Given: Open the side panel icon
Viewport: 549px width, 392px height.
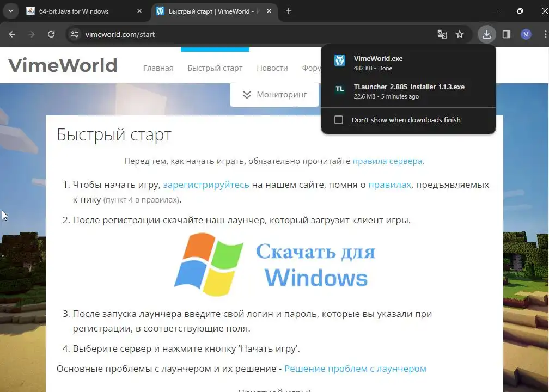Looking at the screenshot, I should click(507, 34).
